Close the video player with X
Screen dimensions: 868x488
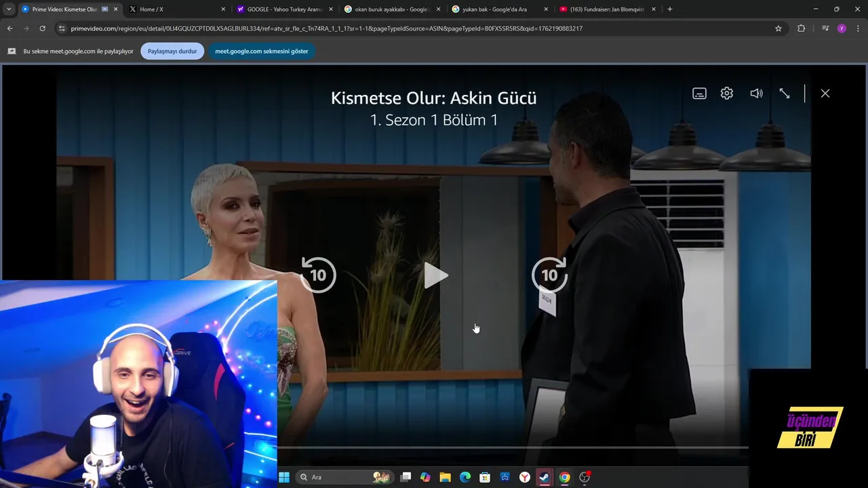click(825, 94)
